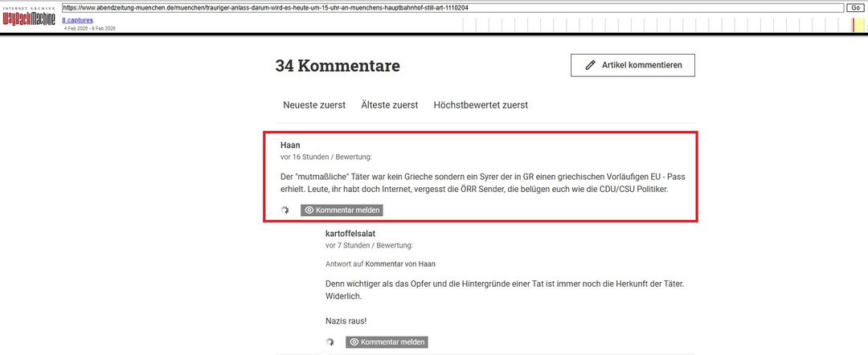868x355 pixels.
Task: Click loading spinner under Haan's comment
Action: click(x=285, y=210)
